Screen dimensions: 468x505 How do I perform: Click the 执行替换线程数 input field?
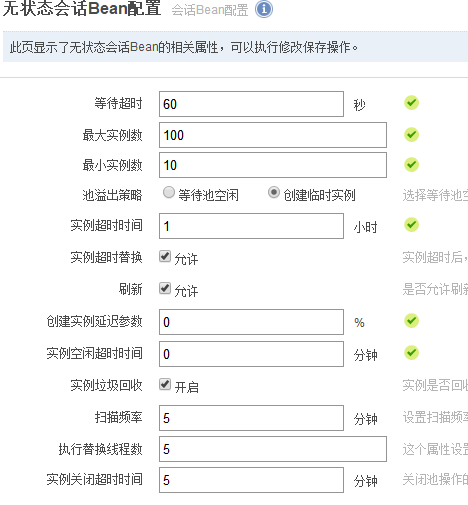point(273,449)
